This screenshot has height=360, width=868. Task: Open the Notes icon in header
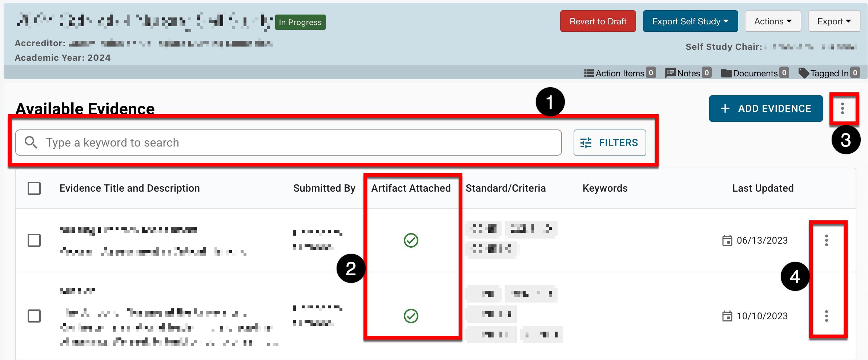[670, 73]
